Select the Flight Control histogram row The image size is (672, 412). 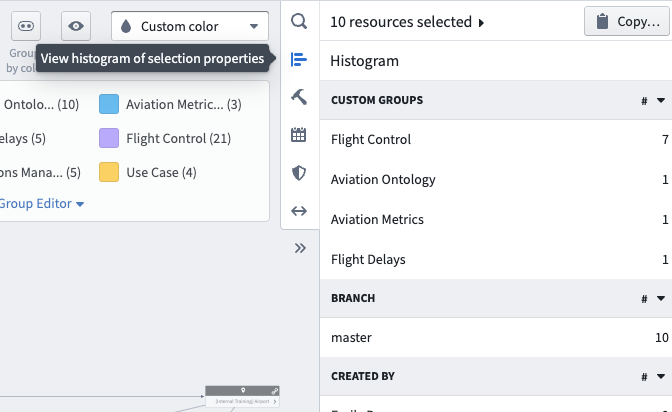tap(496, 139)
